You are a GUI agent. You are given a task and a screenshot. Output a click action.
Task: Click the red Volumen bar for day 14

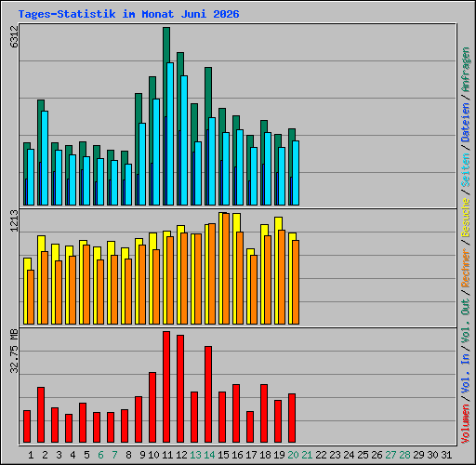pyautogui.click(x=208, y=394)
